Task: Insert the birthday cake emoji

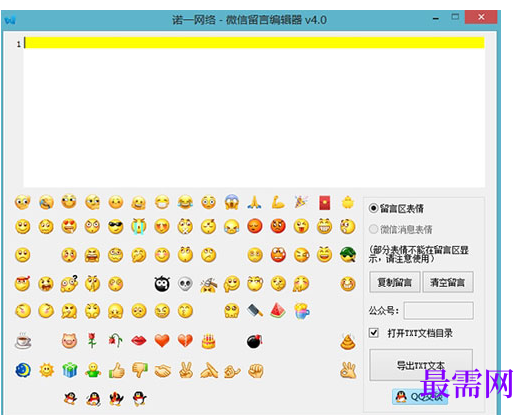Action: pos(208,341)
